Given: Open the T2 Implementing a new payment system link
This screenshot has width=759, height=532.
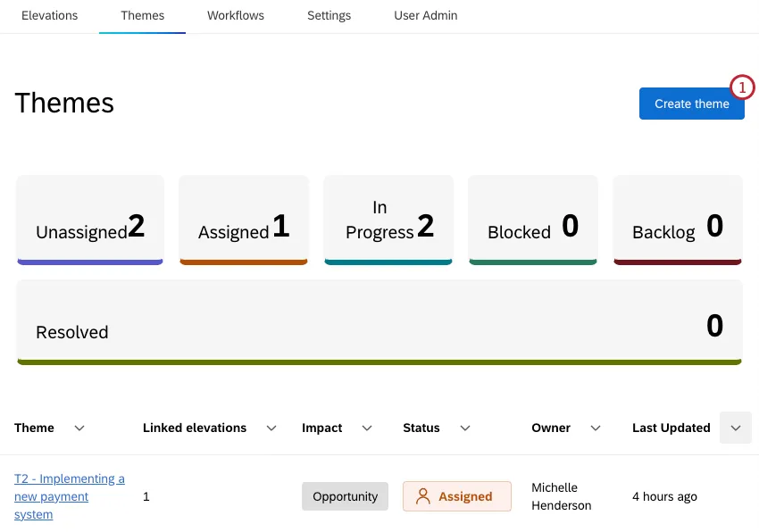Looking at the screenshot, I should (x=69, y=496).
